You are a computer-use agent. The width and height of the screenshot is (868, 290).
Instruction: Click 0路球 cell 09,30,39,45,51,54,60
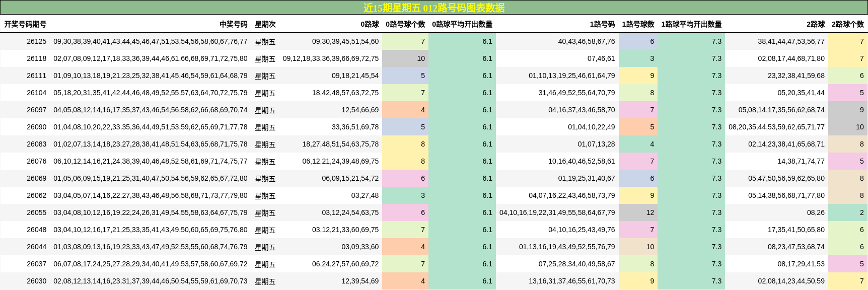(x=345, y=41)
